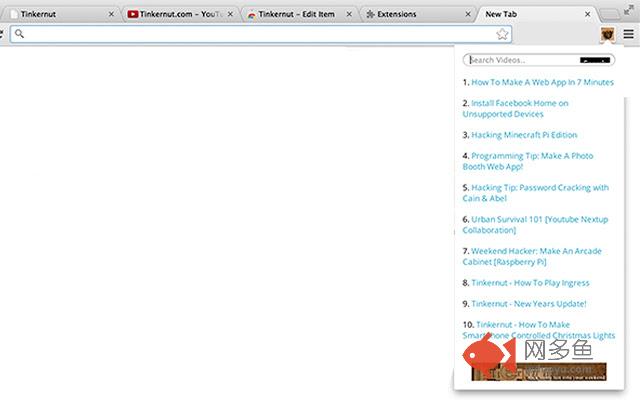Close the New Tab tab
This screenshot has width=640, height=400.
coord(587,14)
